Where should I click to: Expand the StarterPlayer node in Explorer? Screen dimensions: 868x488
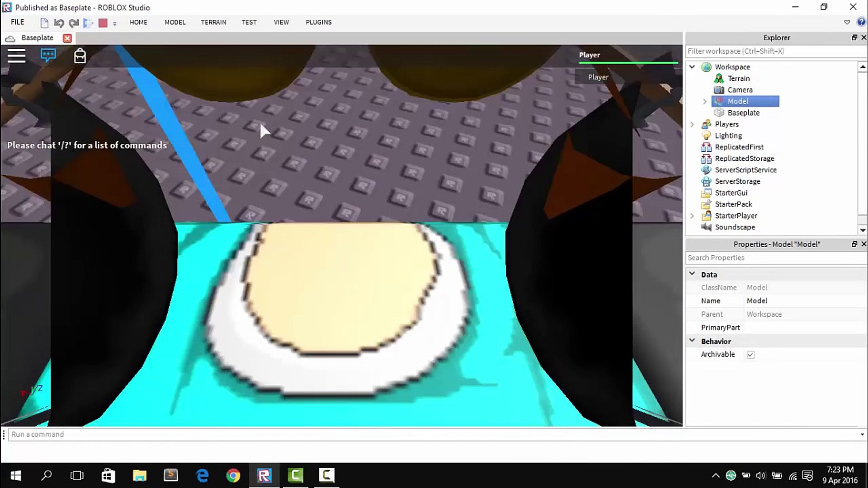(x=693, y=216)
